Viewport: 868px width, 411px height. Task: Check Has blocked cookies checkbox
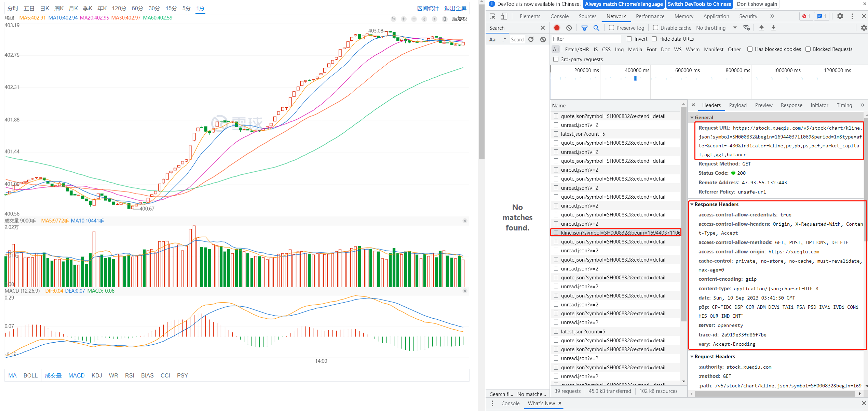(x=750, y=49)
